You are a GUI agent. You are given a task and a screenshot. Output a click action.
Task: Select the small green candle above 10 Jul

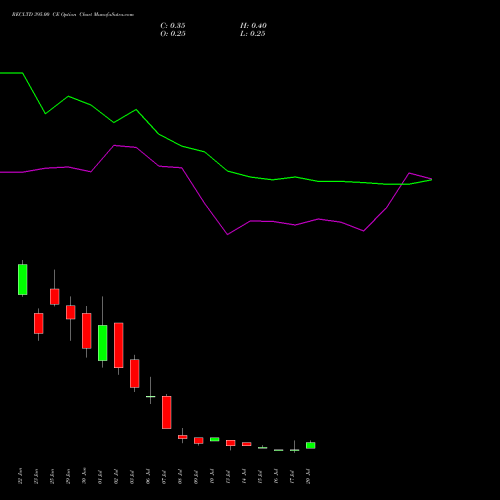(x=215, y=439)
